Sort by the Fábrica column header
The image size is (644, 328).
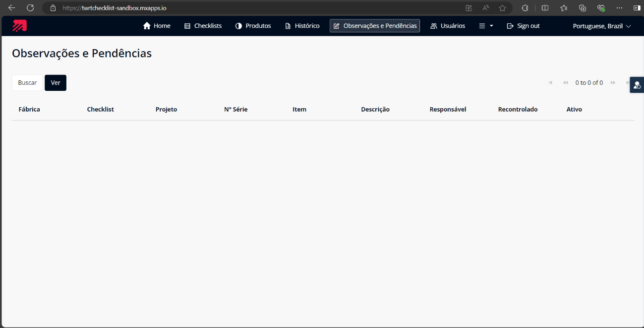pos(29,109)
